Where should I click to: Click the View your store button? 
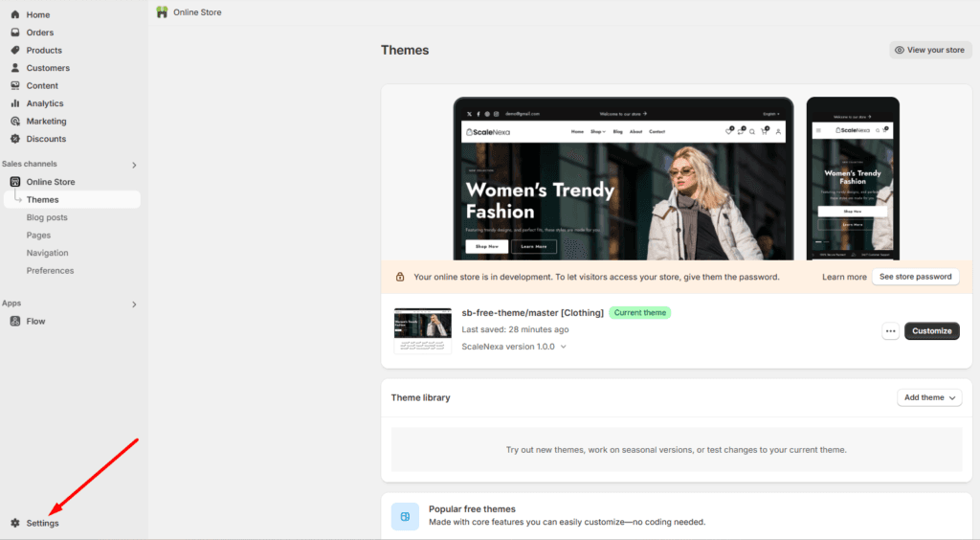pos(930,50)
